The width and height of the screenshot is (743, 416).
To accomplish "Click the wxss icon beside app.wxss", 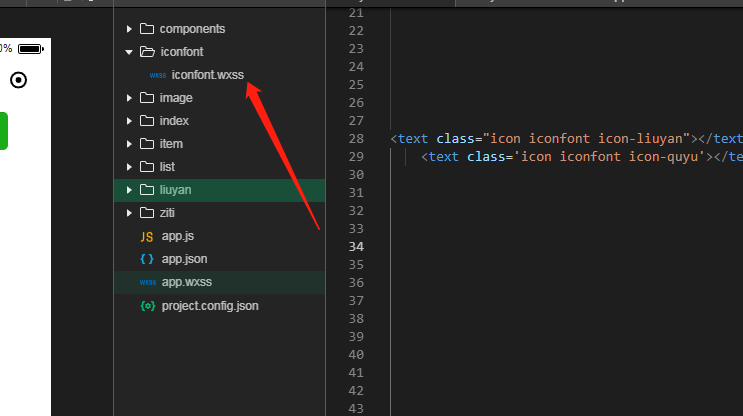I will click(x=147, y=282).
